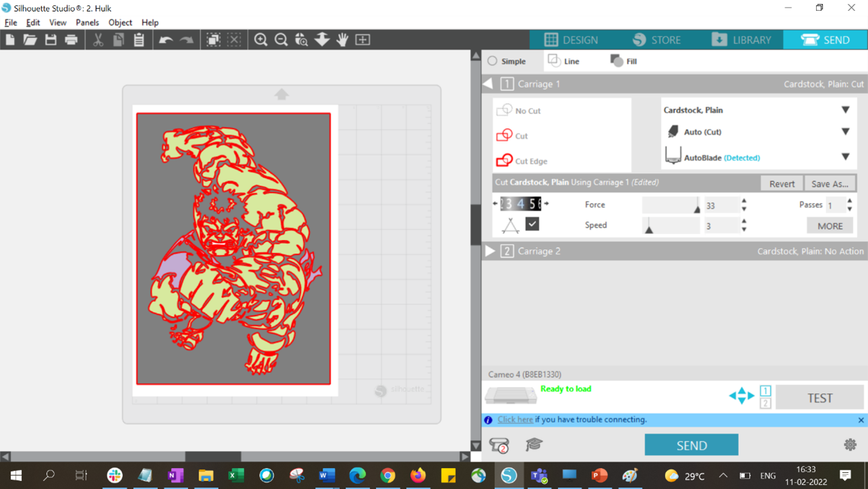
Task: Click the AutoBlade tool icon
Action: click(x=673, y=156)
